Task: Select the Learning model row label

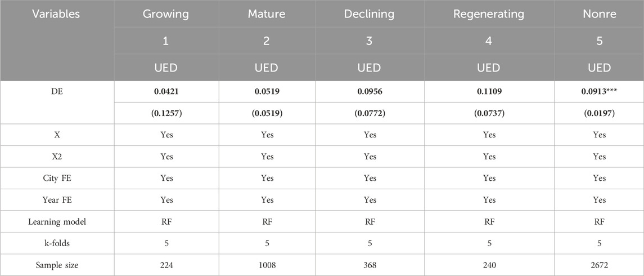Action: click(57, 222)
